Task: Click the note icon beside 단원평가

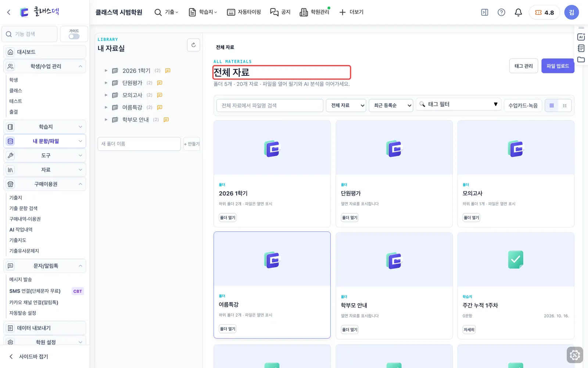Action: pyautogui.click(x=160, y=83)
